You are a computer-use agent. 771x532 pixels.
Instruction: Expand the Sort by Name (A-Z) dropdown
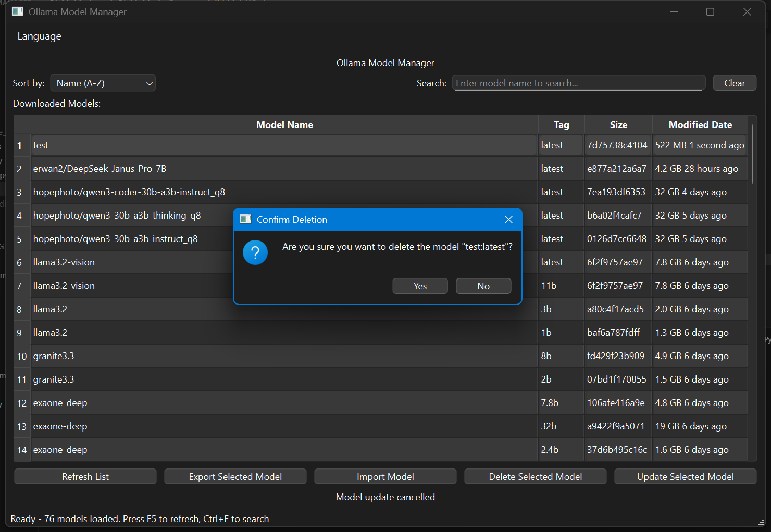[x=103, y=83]
